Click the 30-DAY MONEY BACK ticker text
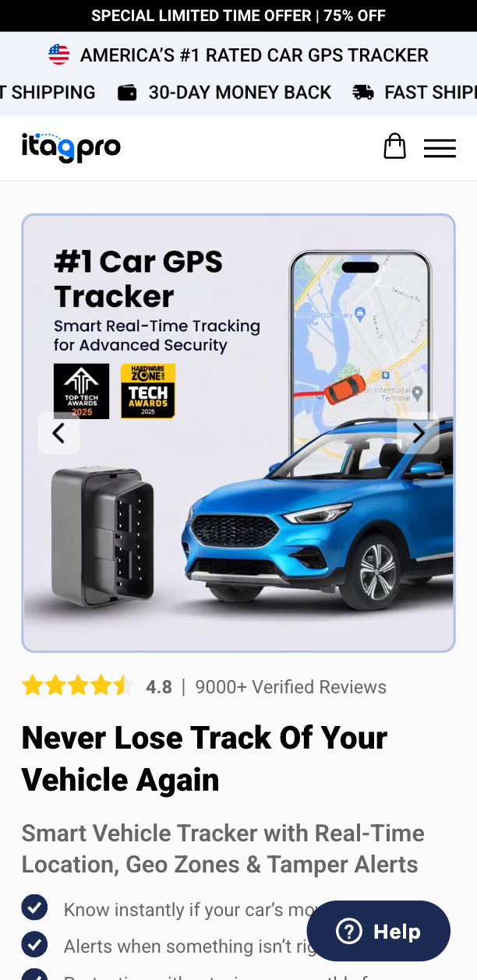Screen dimensions: 477x980 (240, 93)
